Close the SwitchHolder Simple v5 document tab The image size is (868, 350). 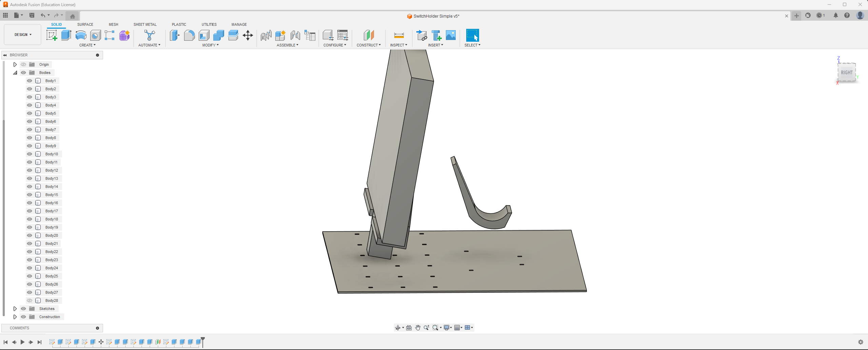(x=787, y=16)
